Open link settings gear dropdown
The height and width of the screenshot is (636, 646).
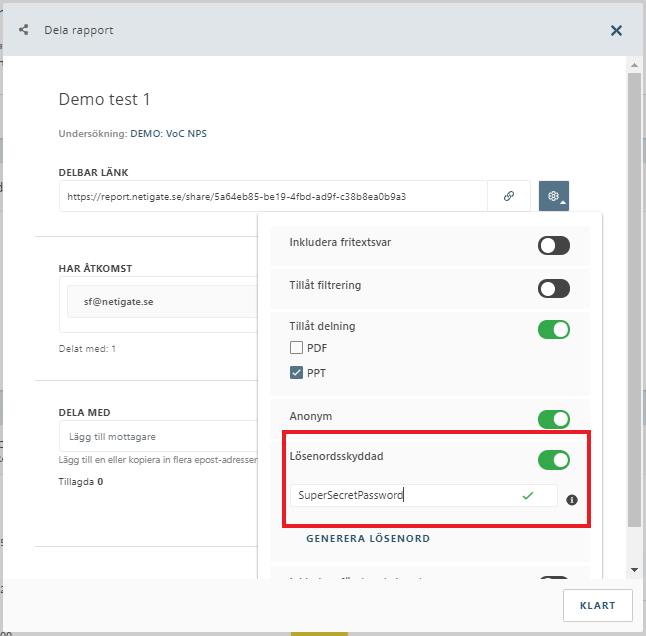tap(554, 196)
